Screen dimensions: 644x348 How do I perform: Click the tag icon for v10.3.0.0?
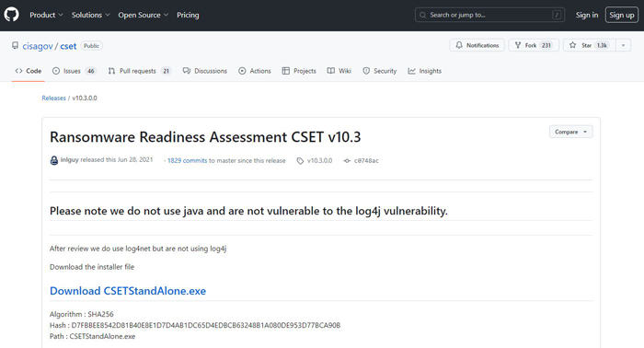coord(300,160)
